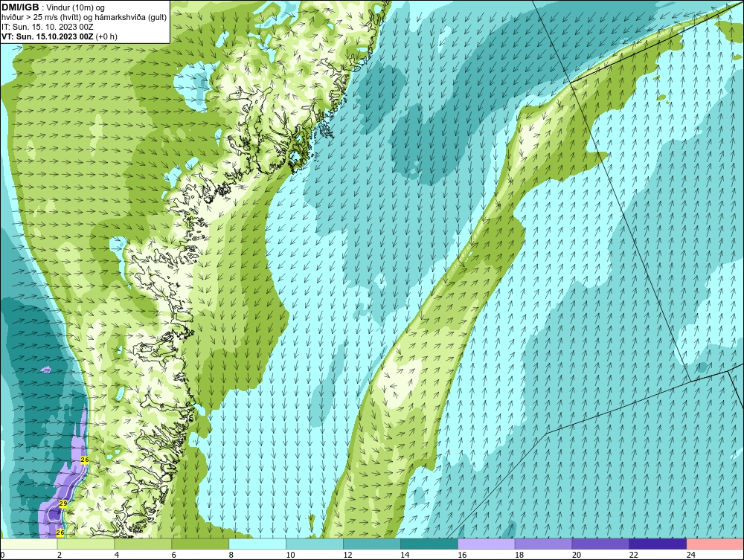Select the dark indigo 22–24 color swatch
Viewport: 744px width, 560px height.
[x=658, y=544]
